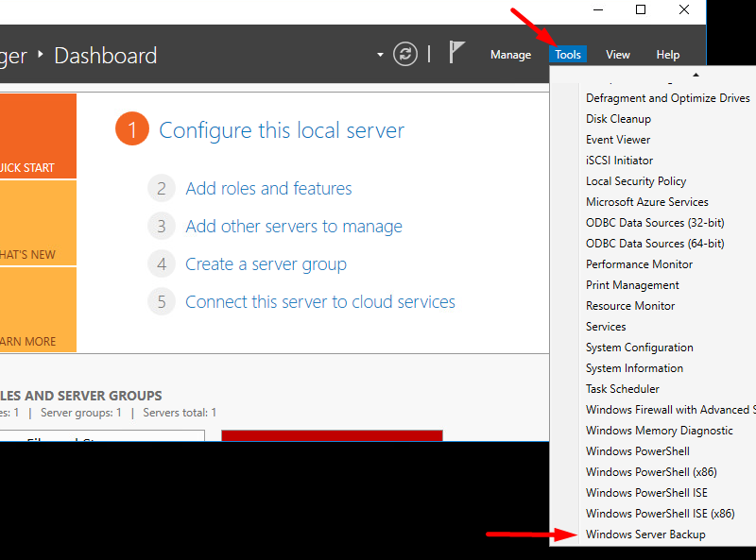Click Configure this local server link
This screenshot has height=560, width=756.
coord(282,130)
